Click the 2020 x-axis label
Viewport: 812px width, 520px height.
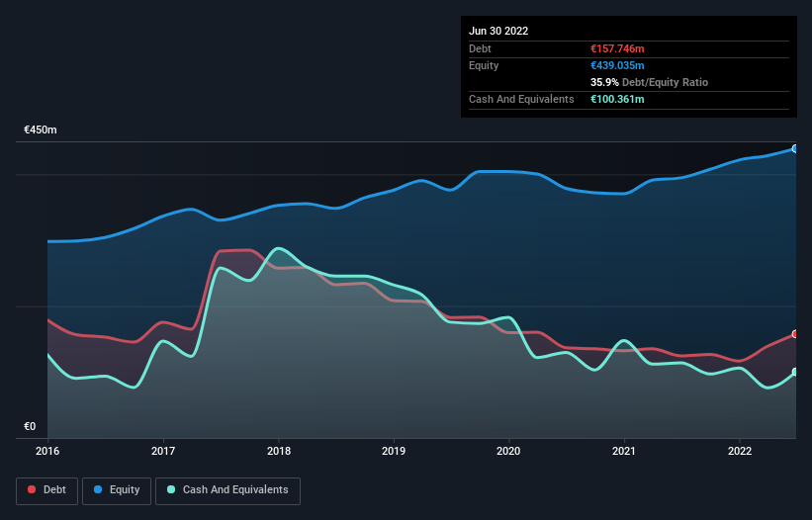pos(508,451)
